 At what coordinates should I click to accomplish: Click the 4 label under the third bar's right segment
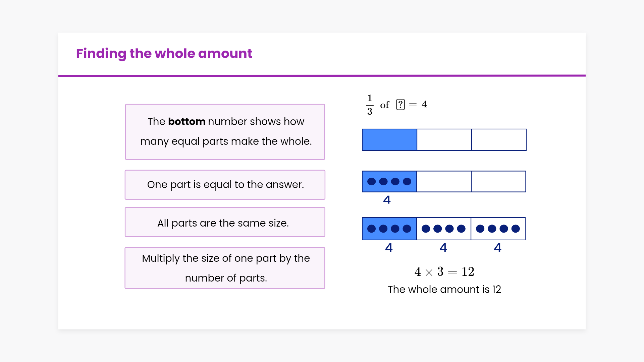(497, 248)
